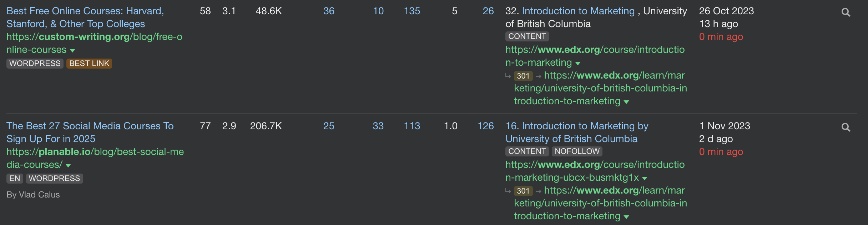The height and width of the screenshot is (225, 868).
Task: Expand the dropdown next to custom-writing.org URL
Action: [x=73, y=50]
